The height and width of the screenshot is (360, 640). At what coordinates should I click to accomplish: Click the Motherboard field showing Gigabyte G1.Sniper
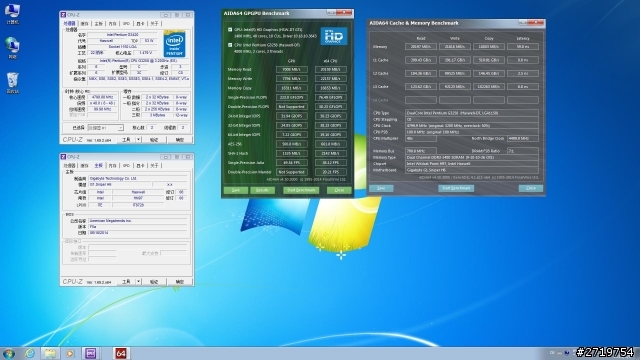point(472,170)
